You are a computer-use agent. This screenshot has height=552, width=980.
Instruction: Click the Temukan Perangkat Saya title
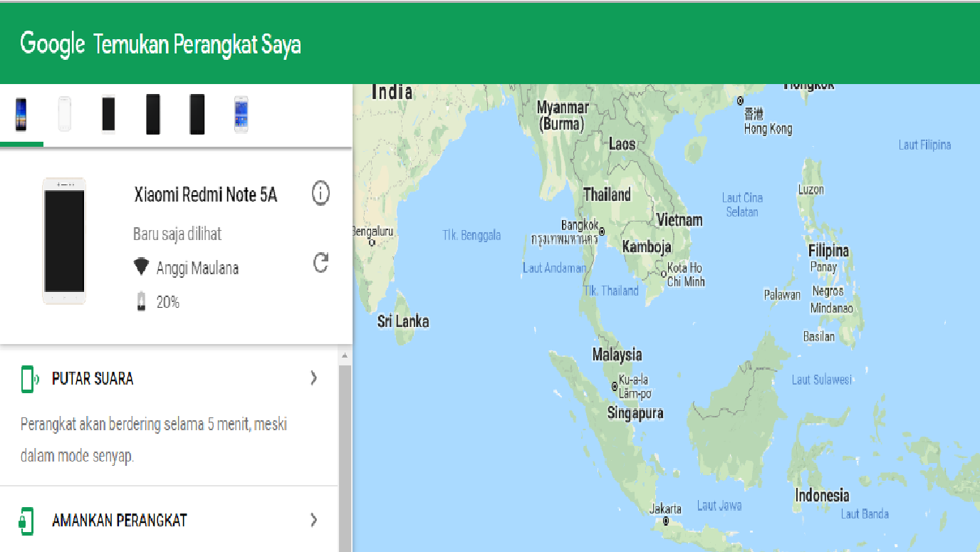(x=197, y=44)
